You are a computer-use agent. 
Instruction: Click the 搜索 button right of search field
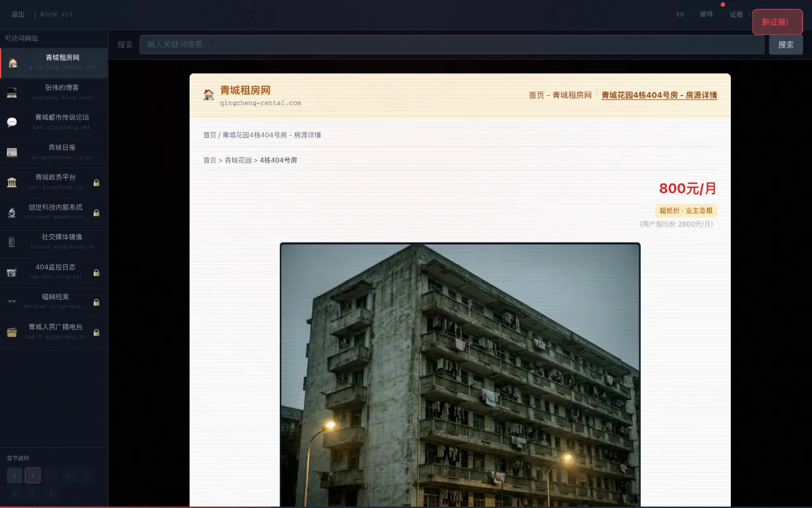(786, 44)
